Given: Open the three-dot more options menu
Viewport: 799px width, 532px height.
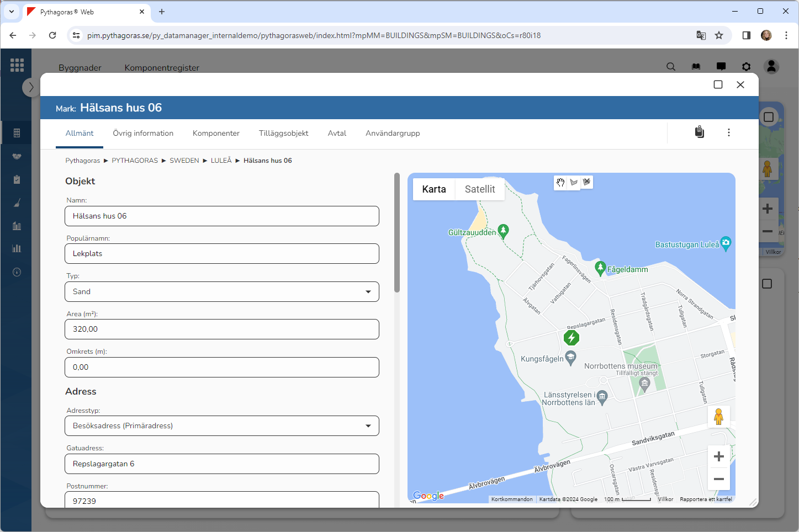Looking at the screenshot, I should point(728,132).
